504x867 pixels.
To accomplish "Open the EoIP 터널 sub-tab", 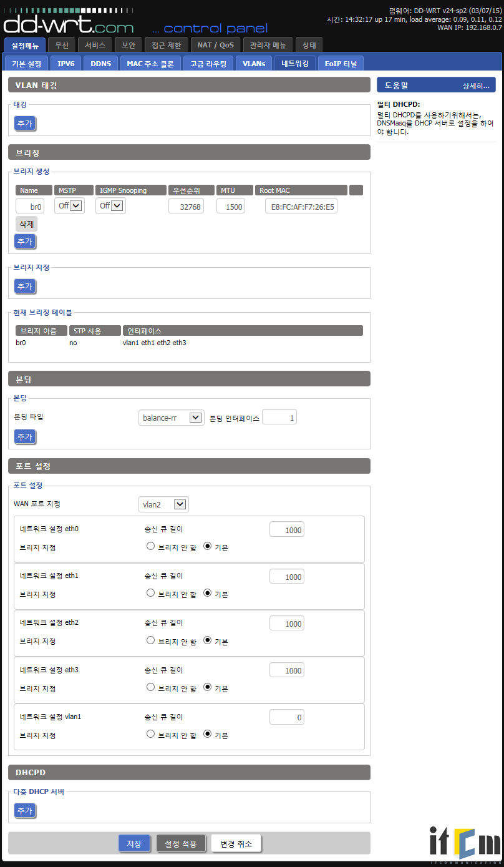I will point(341,63).
